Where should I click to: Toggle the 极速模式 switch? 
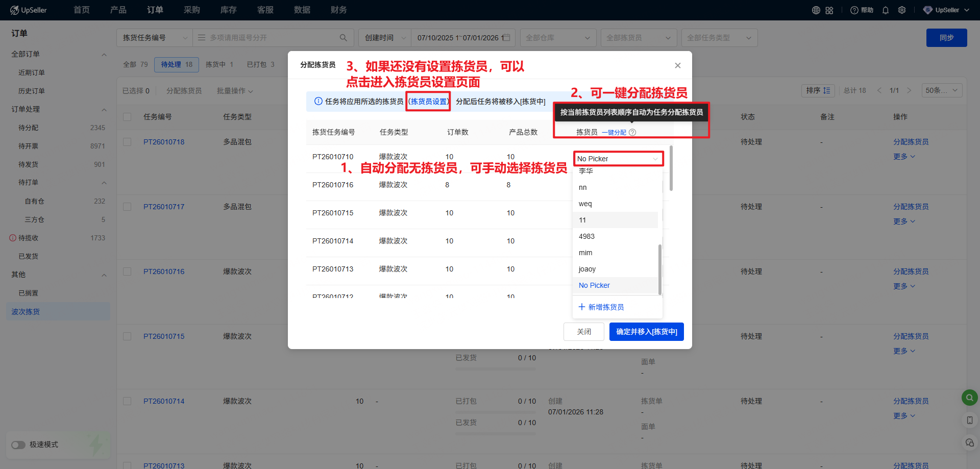(x=18, y=445)
